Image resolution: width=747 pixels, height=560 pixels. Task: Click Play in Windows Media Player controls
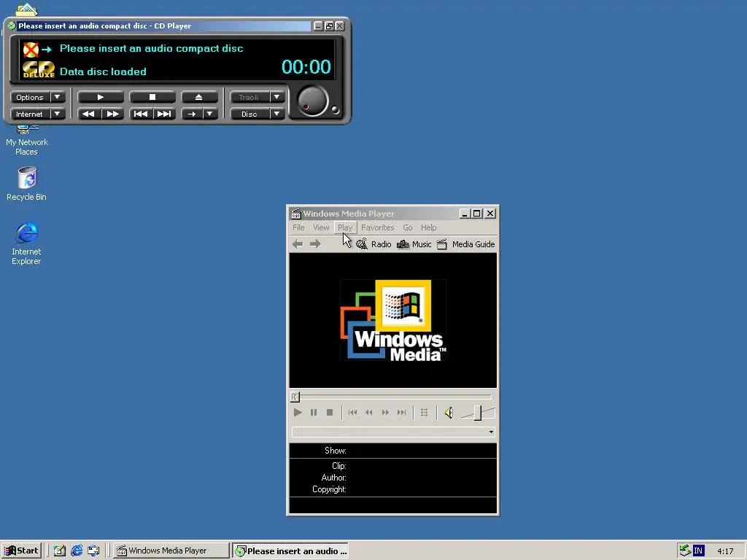click(298, 413)
